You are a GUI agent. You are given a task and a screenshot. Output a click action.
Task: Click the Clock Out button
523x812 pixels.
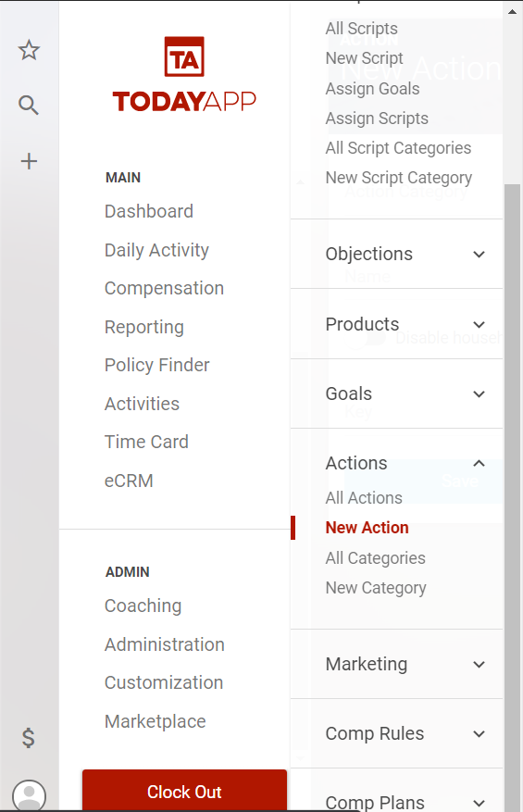coord(184,792)
